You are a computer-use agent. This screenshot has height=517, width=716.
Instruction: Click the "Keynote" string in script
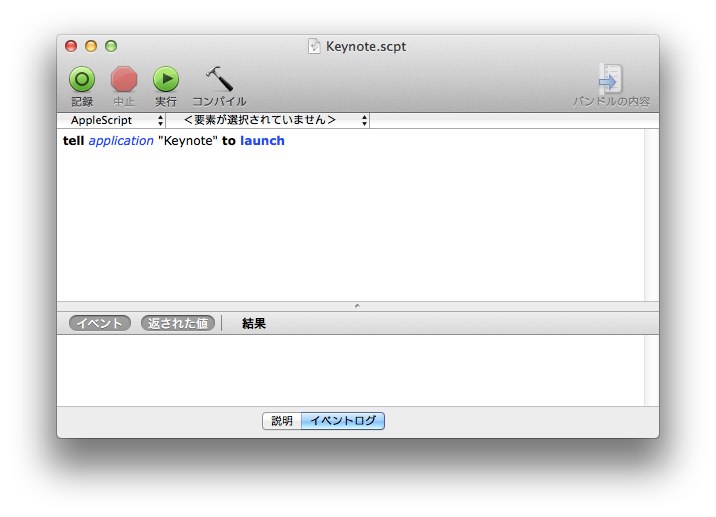188,141
